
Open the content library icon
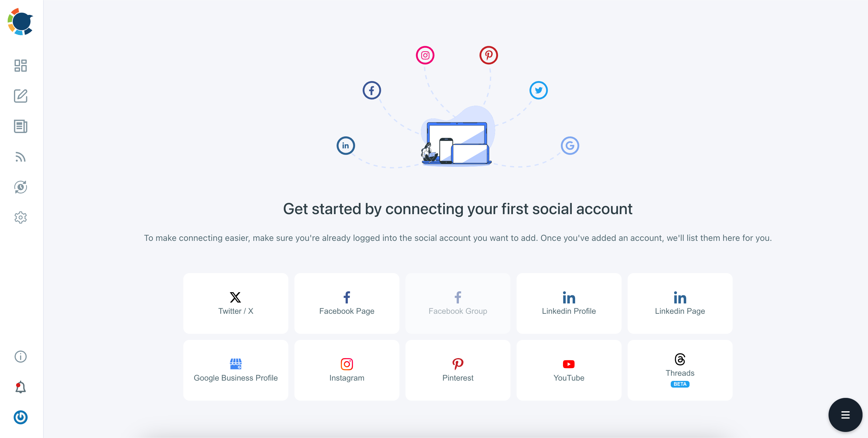click(x=21, y=126)
